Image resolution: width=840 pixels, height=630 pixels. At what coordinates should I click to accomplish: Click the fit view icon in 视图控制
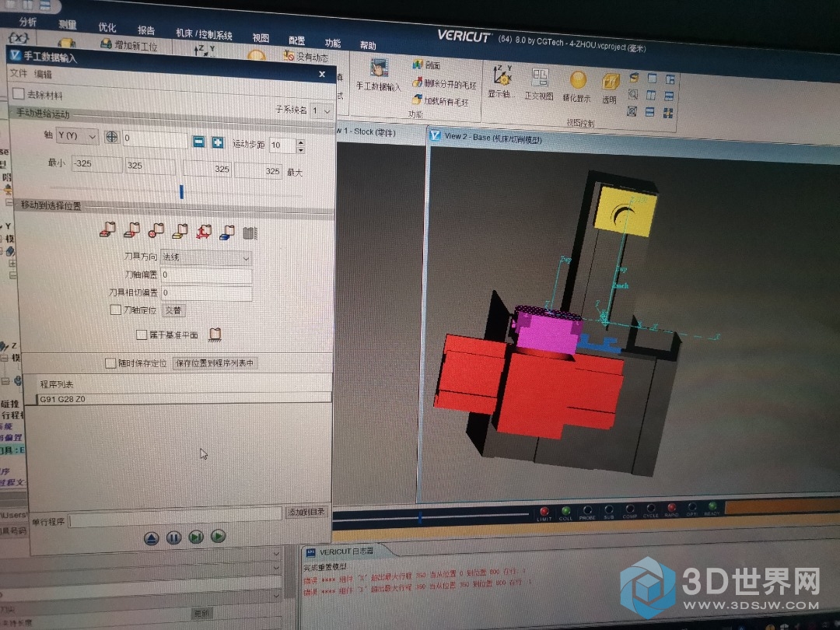(632, 111)
